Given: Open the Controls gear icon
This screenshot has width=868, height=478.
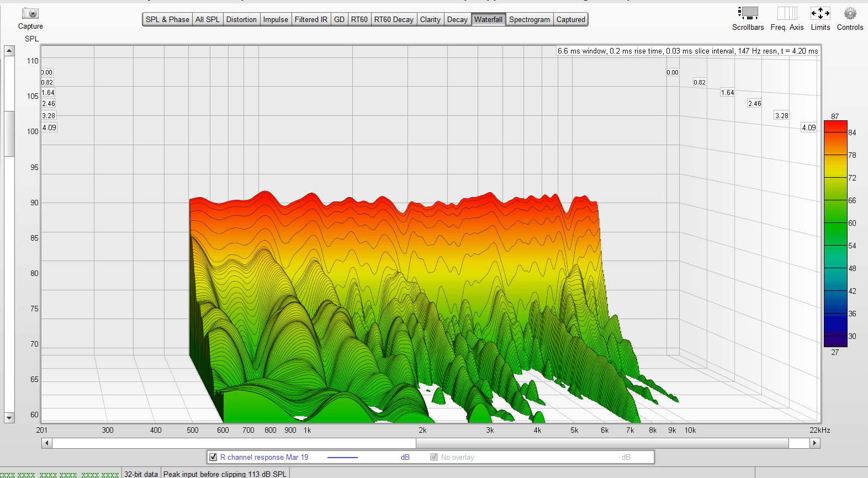Looking at the screenshot, I should [850, 13].
